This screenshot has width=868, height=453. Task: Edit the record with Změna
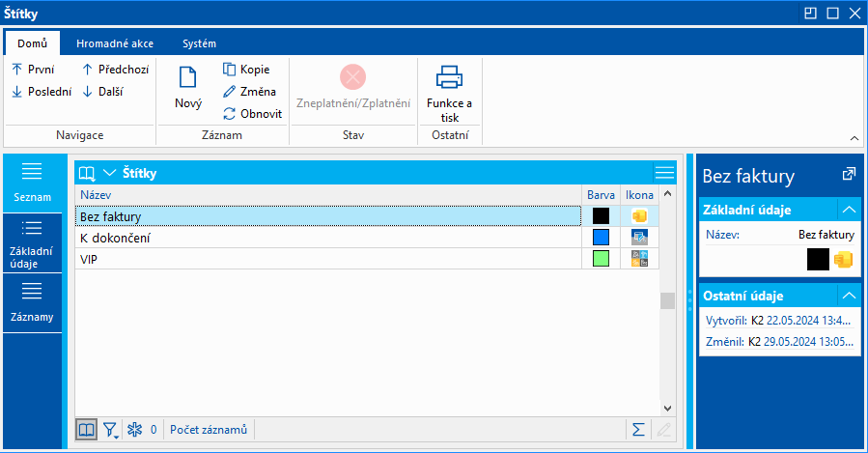pos(250,92)
